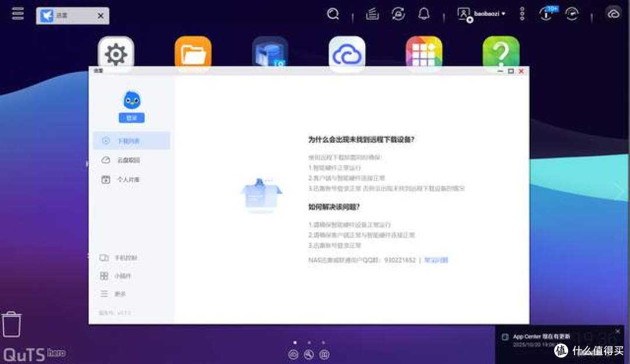Open Control Panel gear desktop icon

[116, 54]
